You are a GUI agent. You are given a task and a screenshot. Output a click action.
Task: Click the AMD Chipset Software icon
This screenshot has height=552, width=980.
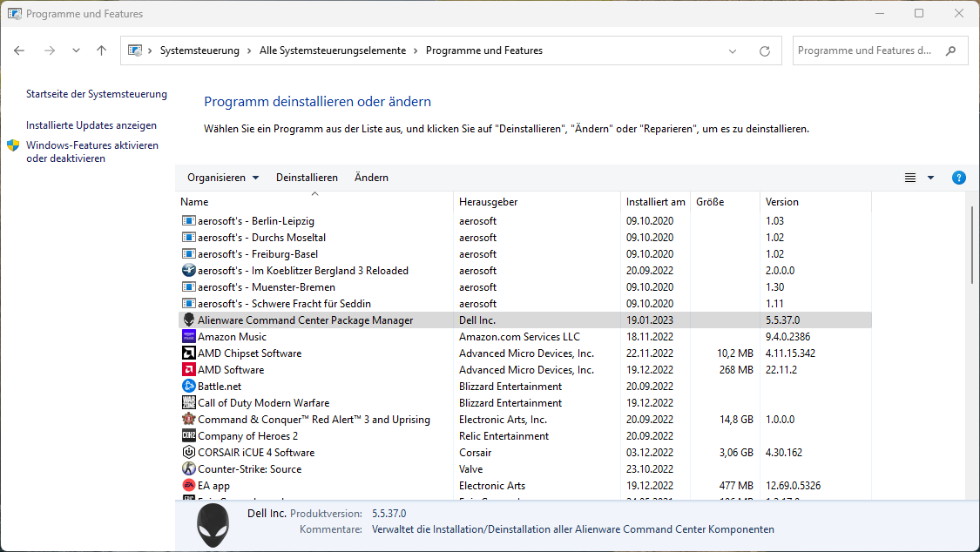coord(188,353)
